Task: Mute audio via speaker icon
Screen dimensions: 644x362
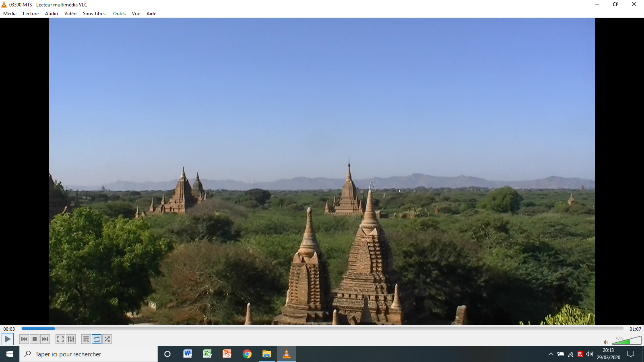Action: [606, 342]
